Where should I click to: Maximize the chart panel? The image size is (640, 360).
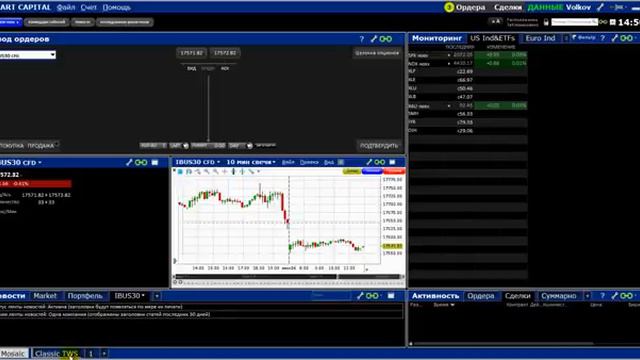point(392,162)
